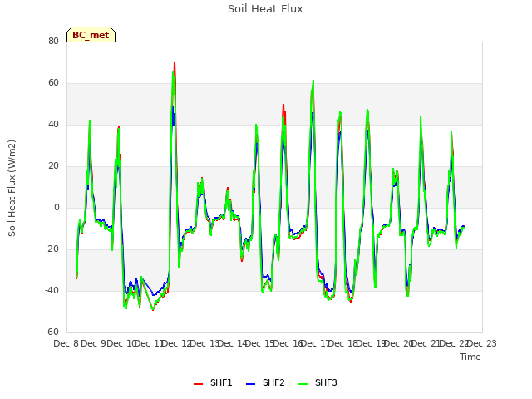Toggle the SHF2 series in legend
Screen dimensions: 532x399
(265, 382)
